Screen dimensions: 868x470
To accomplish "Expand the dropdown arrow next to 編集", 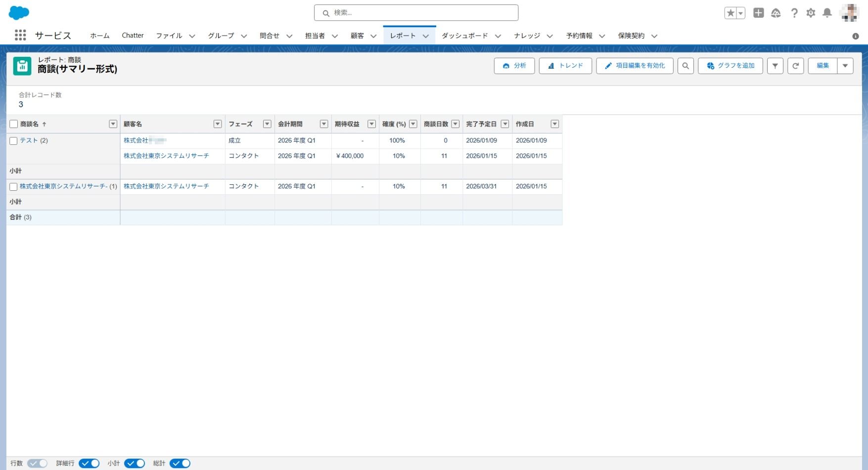I will (845, 66).
